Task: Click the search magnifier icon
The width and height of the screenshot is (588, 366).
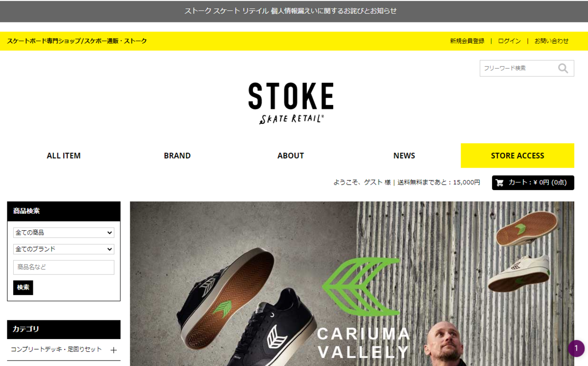Action: 563,68
